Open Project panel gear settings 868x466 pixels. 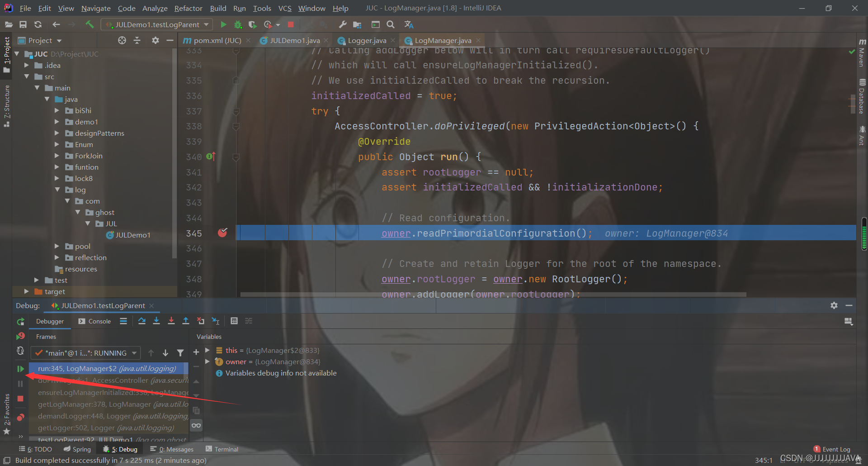tap(156, 40)
